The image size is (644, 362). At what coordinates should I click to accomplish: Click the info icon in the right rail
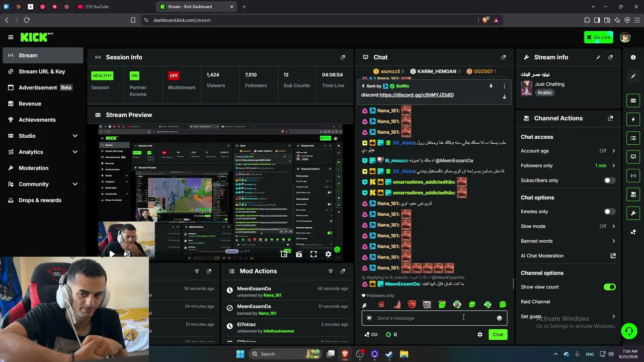click(x=633, y=57)
